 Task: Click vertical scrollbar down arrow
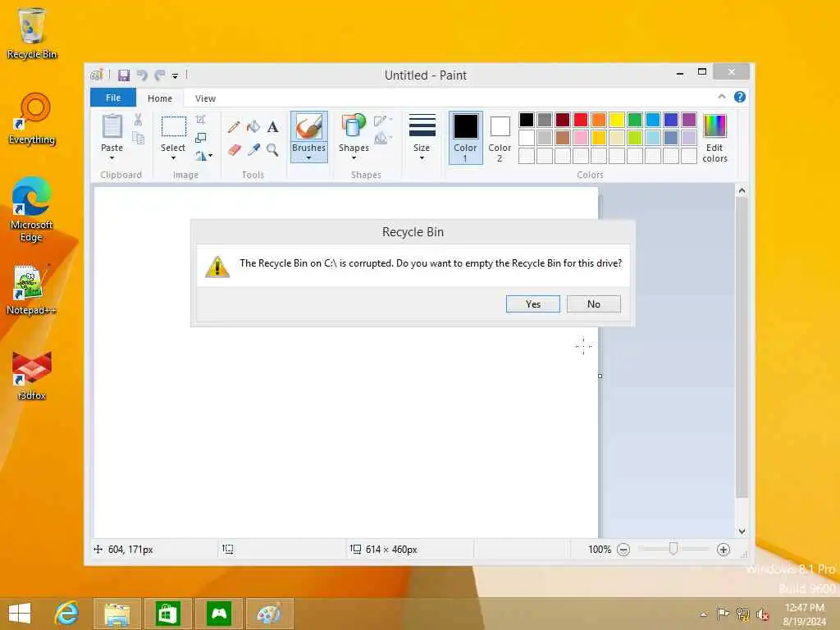click(x=742, y=532)
